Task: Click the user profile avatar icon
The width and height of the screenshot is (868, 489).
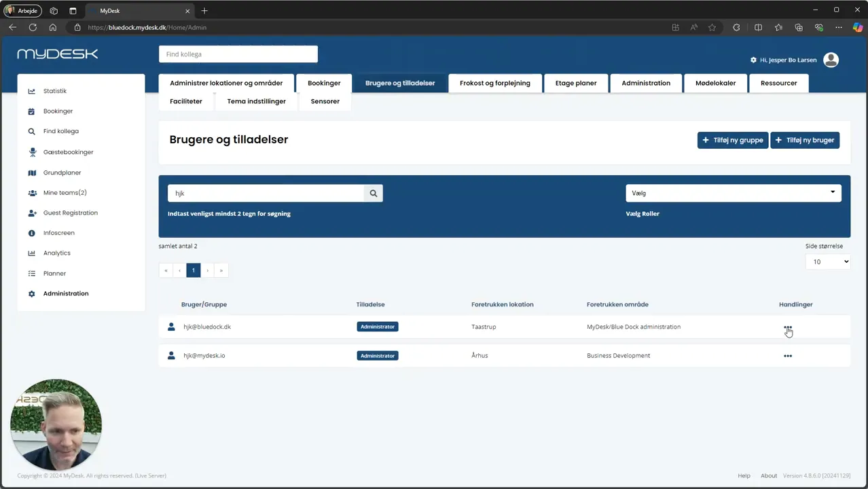Action: pyautogui.click(x=831, y=60)
